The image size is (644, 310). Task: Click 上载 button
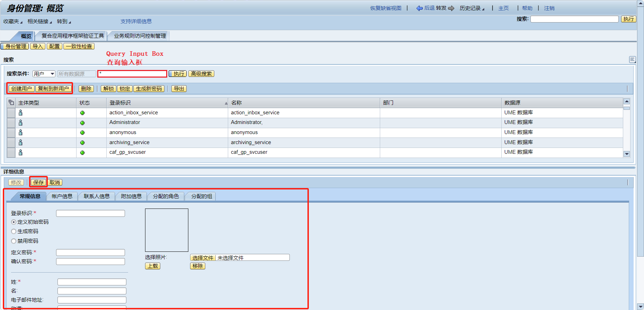(153, 266)
